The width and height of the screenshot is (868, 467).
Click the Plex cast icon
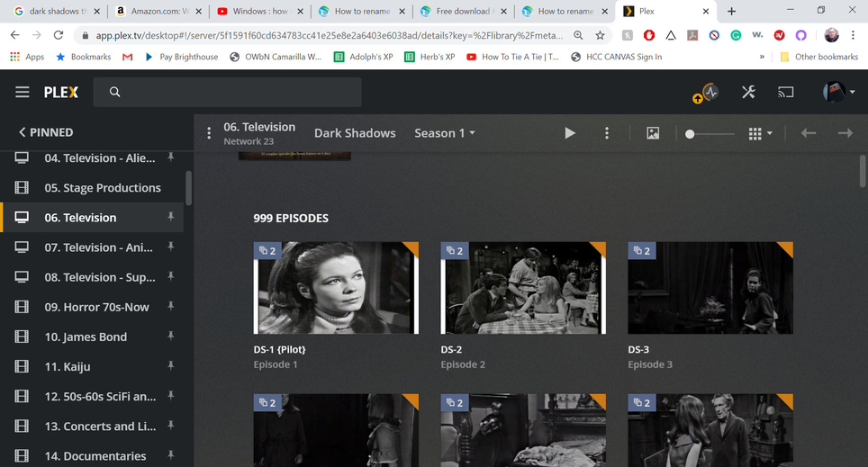pos(785,92)
